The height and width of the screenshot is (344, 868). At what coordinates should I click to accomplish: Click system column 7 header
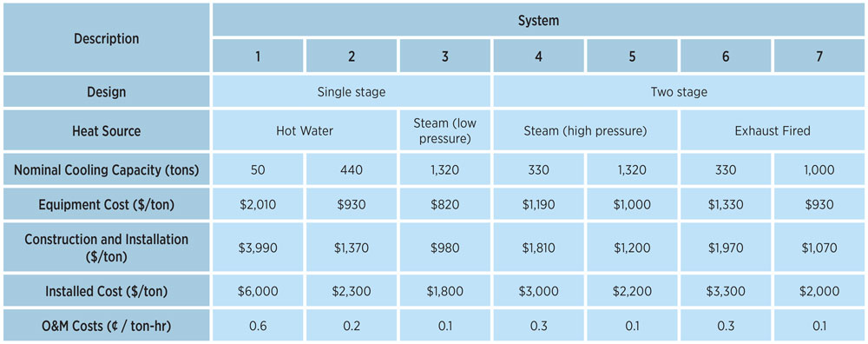tap(819, 56)
